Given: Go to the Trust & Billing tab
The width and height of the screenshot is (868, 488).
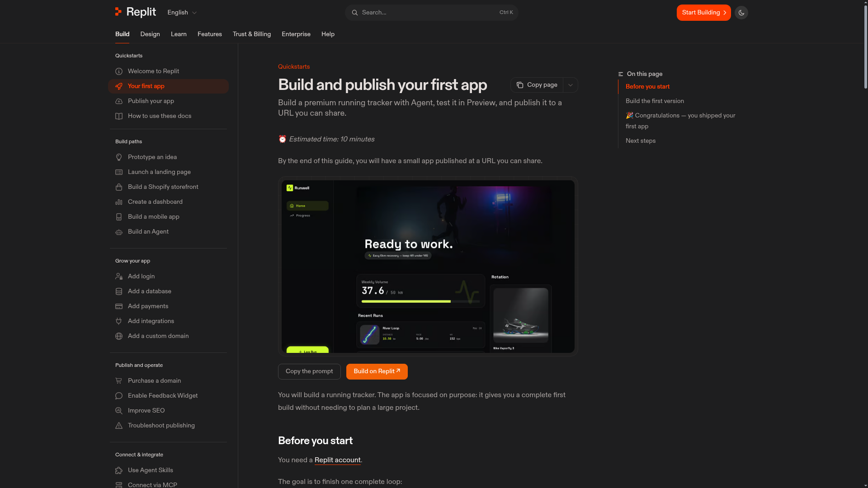Looking at the screenshot, I should (x=252, y=34).
